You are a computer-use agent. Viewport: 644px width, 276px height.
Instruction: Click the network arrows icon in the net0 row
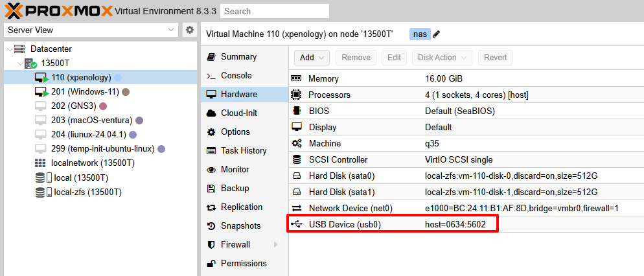pos(296,208)
